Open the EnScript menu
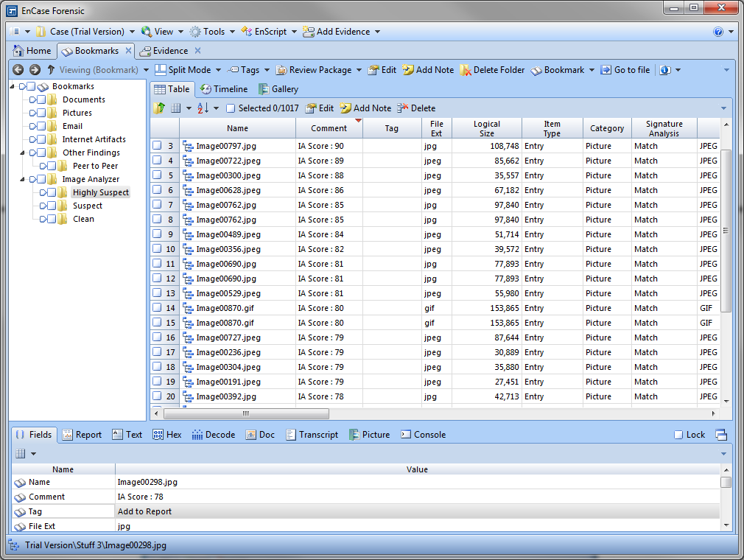This screenshot has height=560, width=744. pyautogui.click(x=267, y=32)
